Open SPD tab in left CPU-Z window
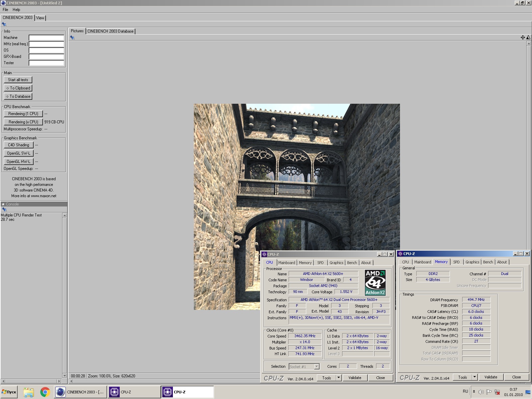This screenshot has width=532, height=399. [x=321, y=263]
